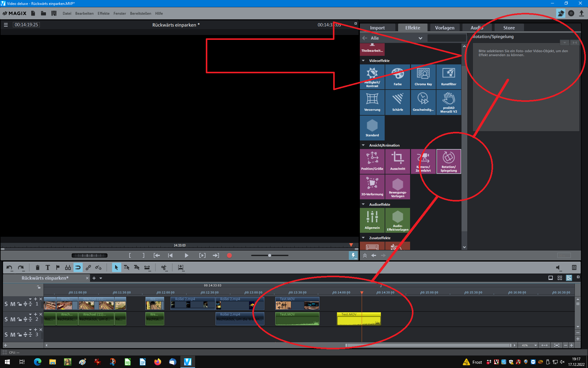
Task: Switch to the Import tab
Action: tap(377, 28)
